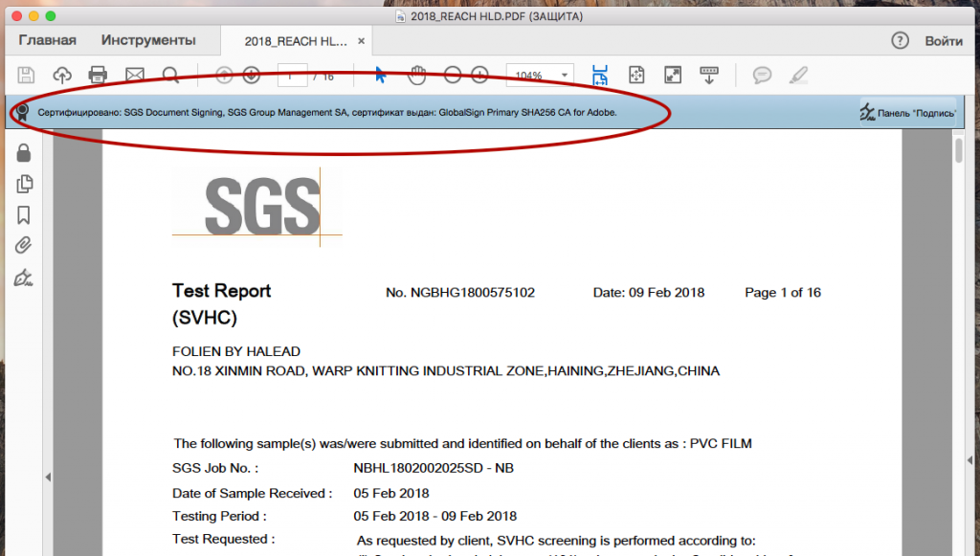Viewport: 980px width, 556px height.
Task: Open the 104% zoom level dropdown
Action: point(541,75)
